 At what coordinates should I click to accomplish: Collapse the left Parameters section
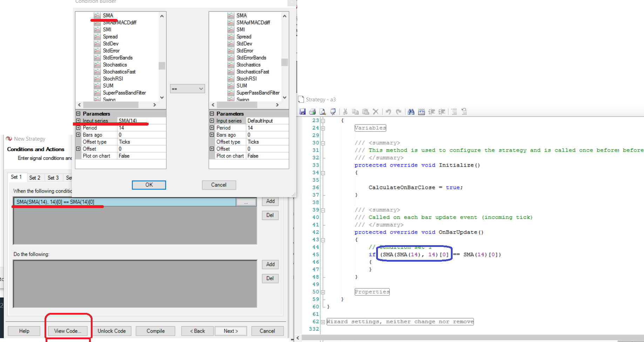pyautogui.click(x=78, y=114)
